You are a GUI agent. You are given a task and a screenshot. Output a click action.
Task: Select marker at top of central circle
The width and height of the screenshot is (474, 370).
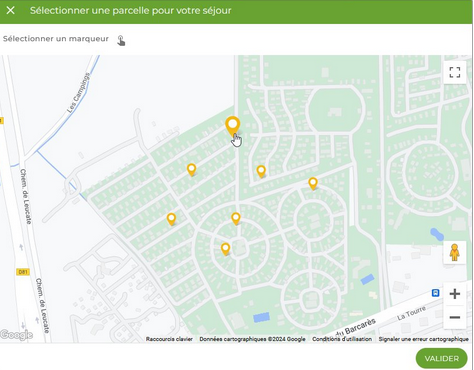coord(236,219)
